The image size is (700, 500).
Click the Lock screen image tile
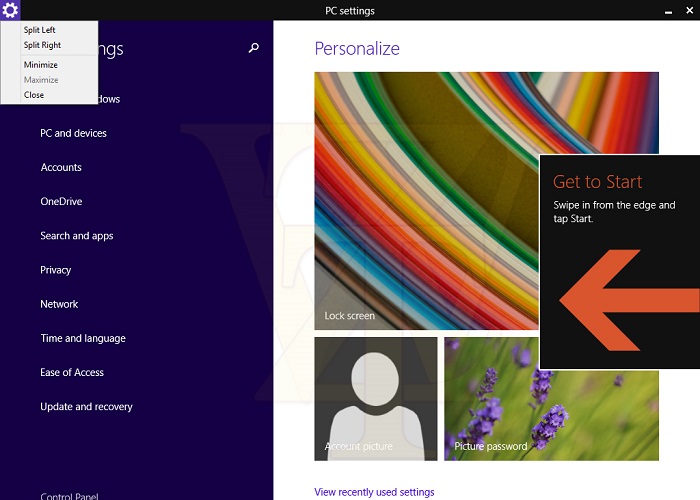click(426, 200)
